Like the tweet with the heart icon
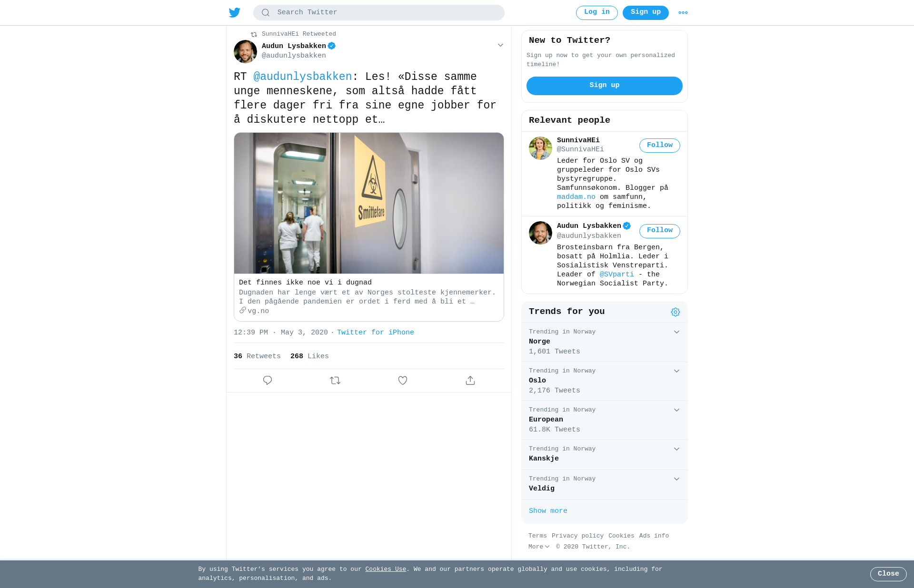 click(403, 381)
